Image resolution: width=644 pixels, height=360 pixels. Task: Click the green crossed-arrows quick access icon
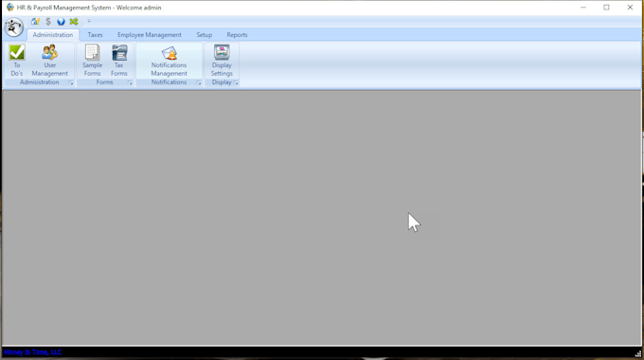pos(74,22)
